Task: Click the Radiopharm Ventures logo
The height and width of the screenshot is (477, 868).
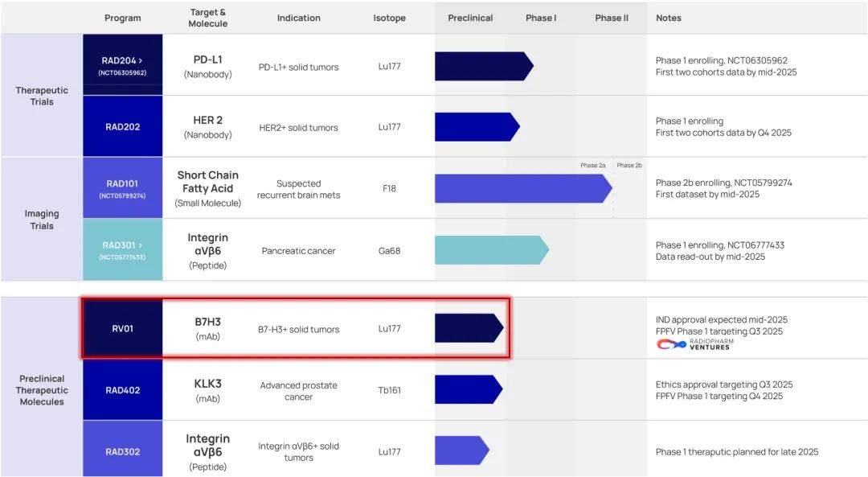Action: click(x=694, y=344)
